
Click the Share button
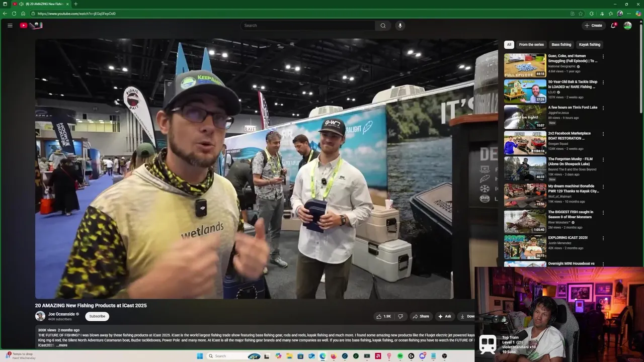[421, 316]
